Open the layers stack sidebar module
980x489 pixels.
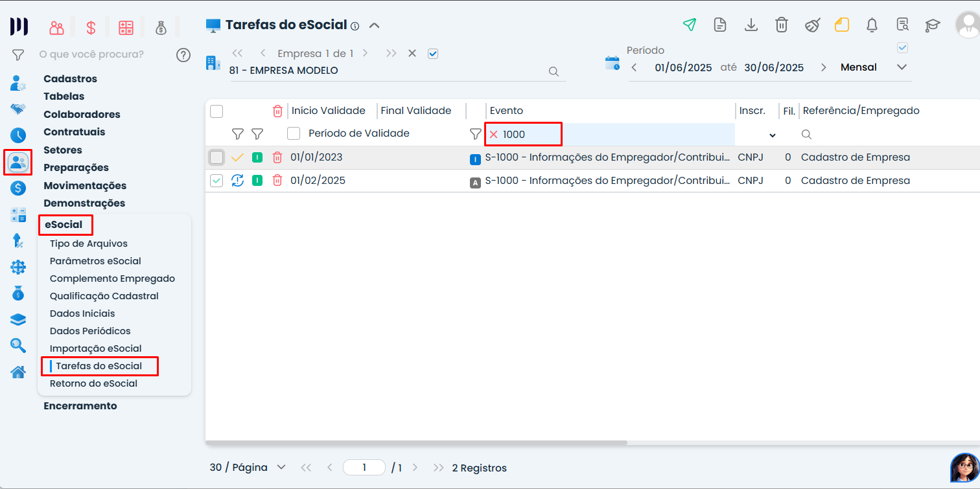pyautogui.click(x=18, y=319)
